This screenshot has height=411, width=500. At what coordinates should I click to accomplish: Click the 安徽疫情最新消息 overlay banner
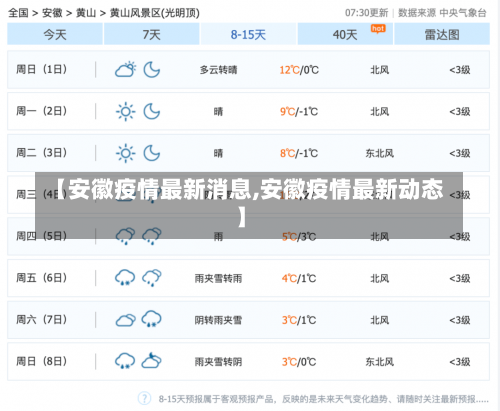(249, 205)
